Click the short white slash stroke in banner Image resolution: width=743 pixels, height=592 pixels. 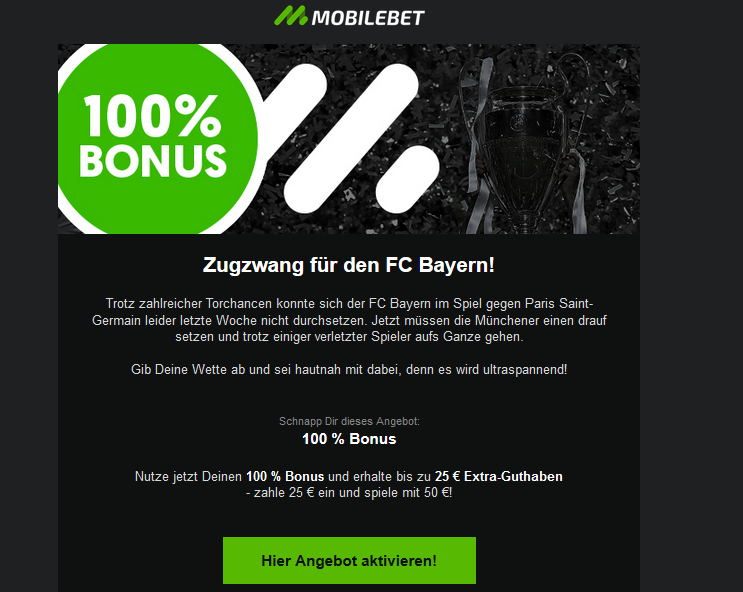(408, 179)
